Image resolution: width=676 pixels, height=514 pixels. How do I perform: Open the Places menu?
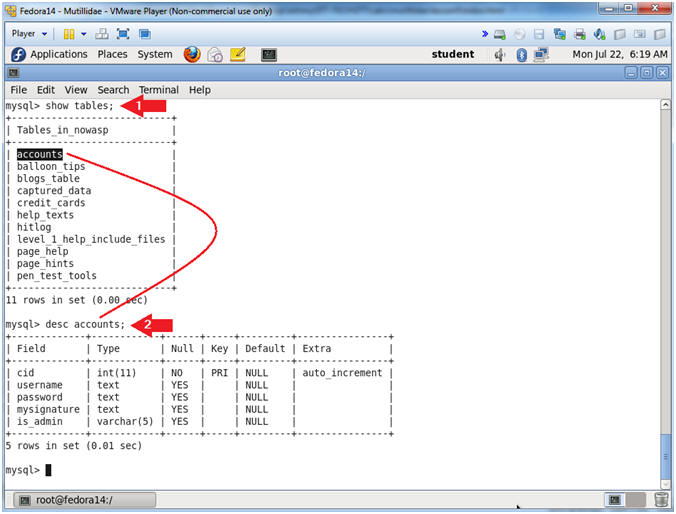112,54
